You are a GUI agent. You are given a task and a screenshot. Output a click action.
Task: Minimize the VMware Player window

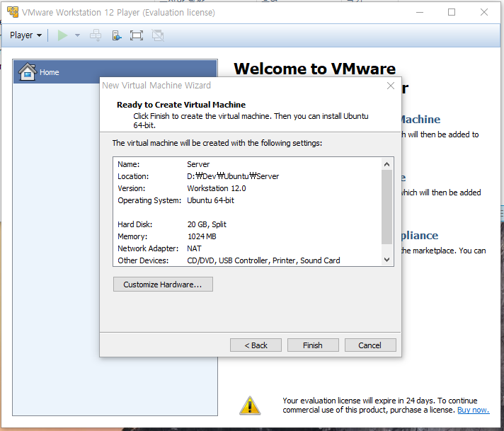(420, 12)
